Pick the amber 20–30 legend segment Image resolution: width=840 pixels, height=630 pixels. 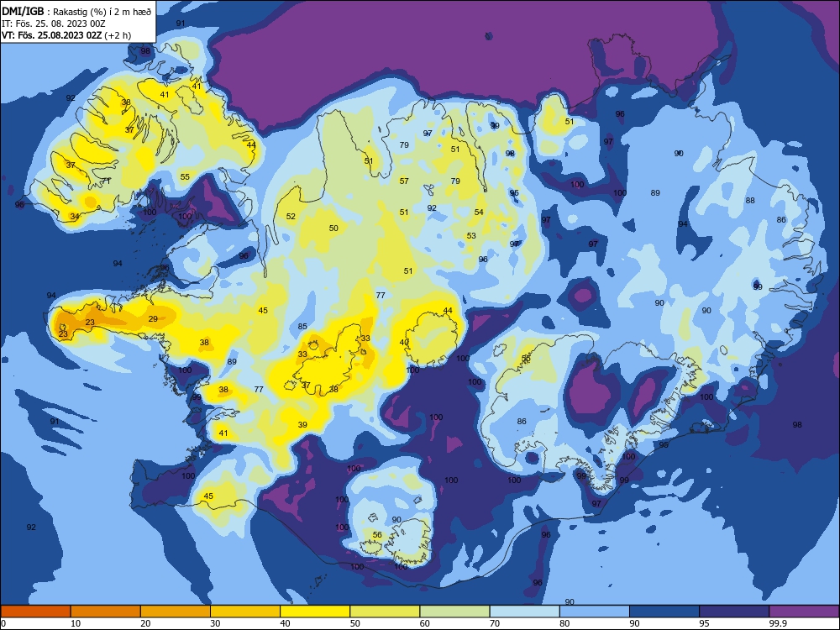[x=176, y=612]
